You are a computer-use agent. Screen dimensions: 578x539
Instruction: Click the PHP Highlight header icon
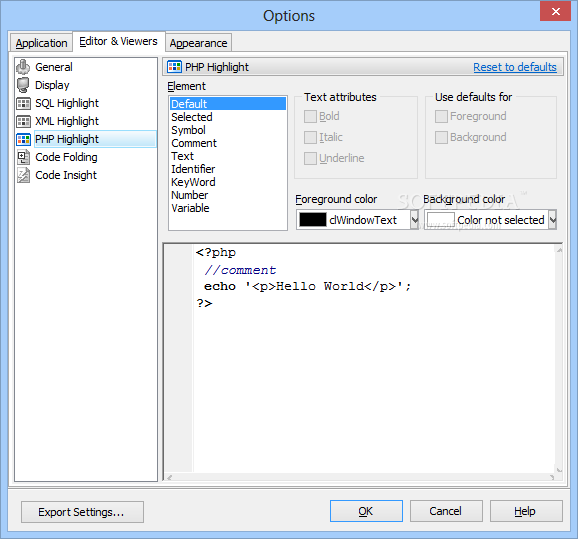click(174, 67)
